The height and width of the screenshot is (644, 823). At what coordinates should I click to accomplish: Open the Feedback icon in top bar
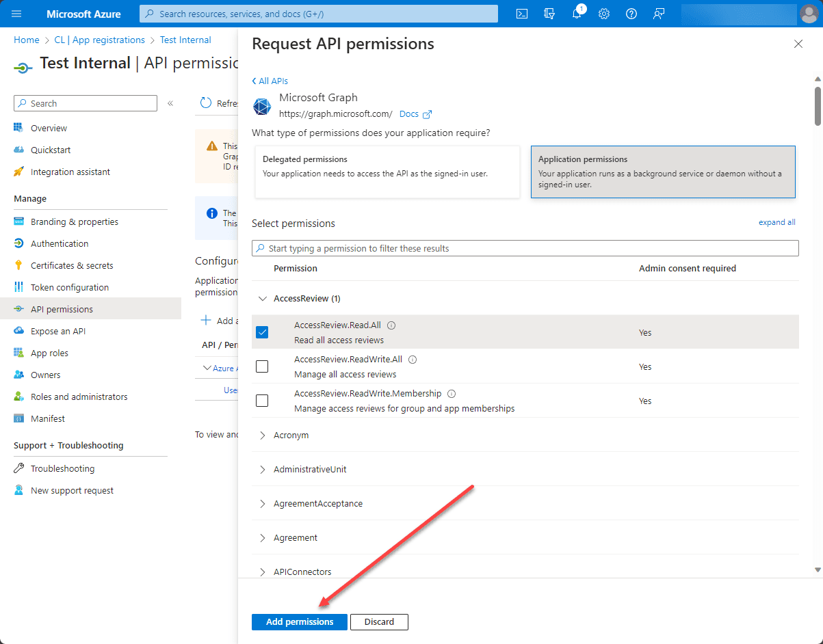point(659,14)
